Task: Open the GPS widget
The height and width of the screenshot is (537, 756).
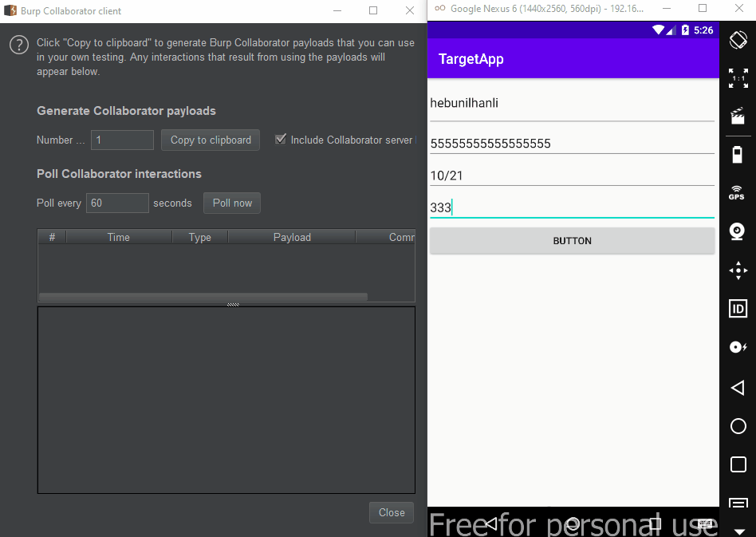Action: pyautogui.click(x=737, y=192)
